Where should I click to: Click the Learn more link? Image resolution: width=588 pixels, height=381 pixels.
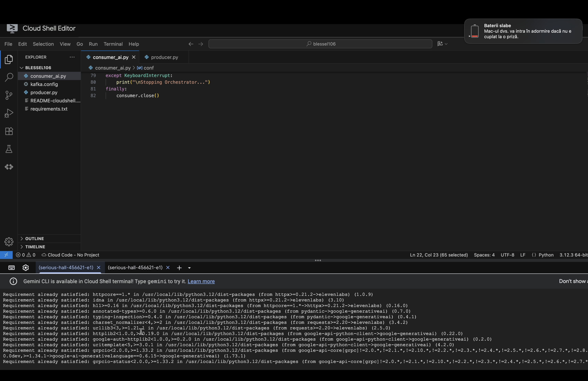click(201, 281)
